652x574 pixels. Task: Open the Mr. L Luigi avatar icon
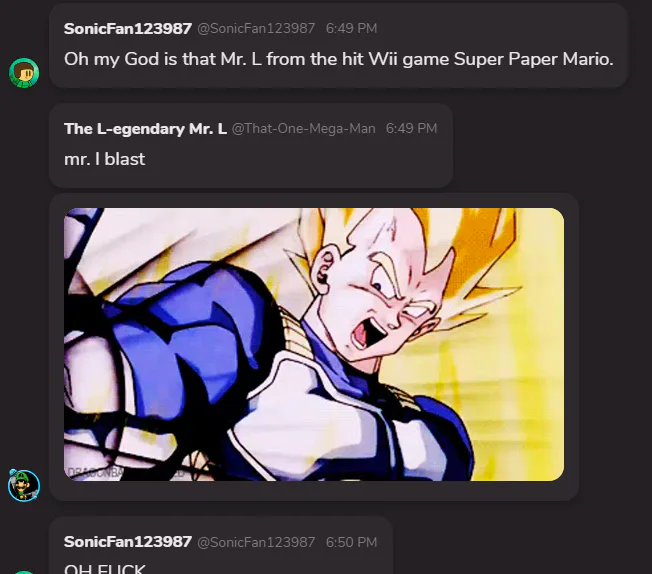coord(24,486)
